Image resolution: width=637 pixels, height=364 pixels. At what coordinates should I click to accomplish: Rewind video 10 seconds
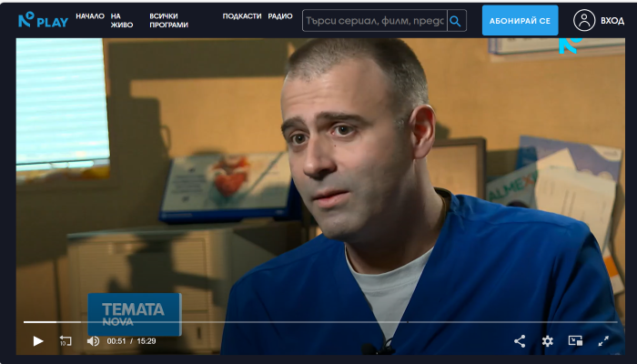(65, 341)
